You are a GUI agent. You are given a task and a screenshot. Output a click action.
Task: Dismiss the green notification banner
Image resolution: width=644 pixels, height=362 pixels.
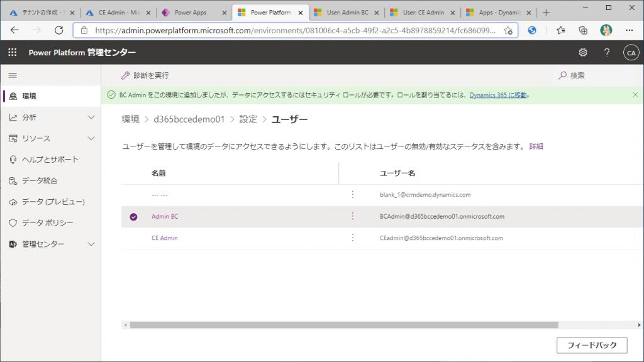(635, 95)
